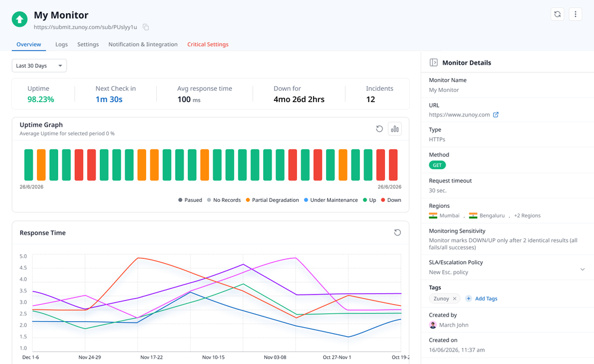The image size is (594, 364).
Task: Click the Mumbai region name
Action: (x=449, y=216)
